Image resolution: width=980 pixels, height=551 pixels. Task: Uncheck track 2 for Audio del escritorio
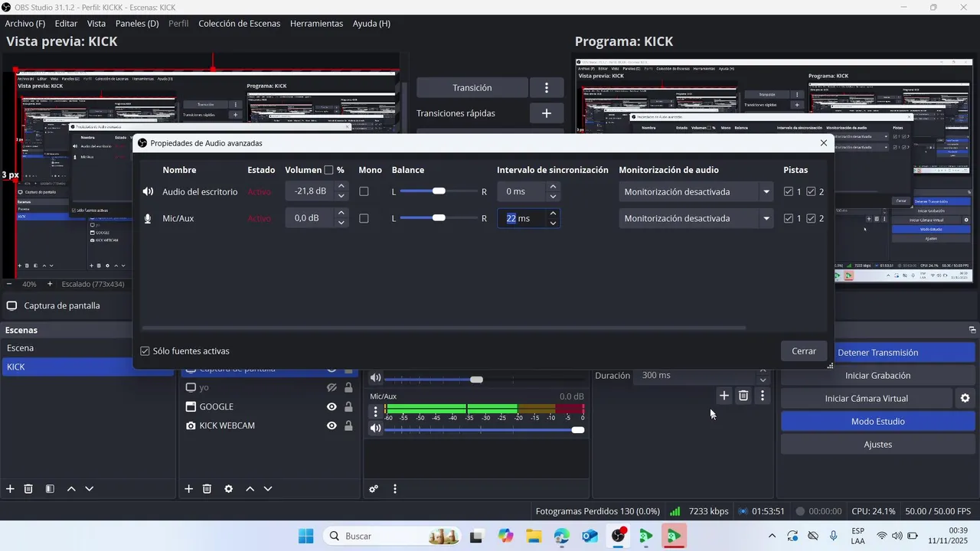click(811, 191)
